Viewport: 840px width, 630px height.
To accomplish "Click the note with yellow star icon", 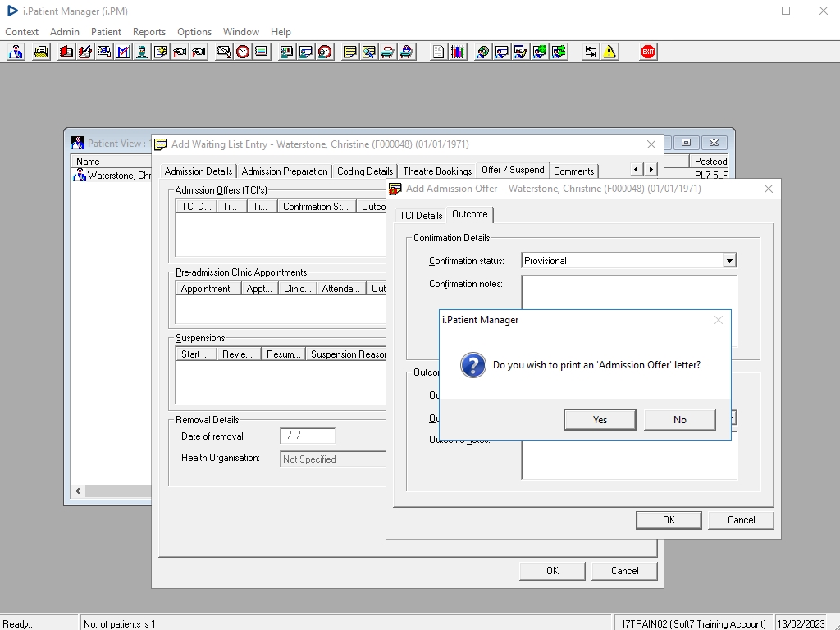I will (161, 52).
